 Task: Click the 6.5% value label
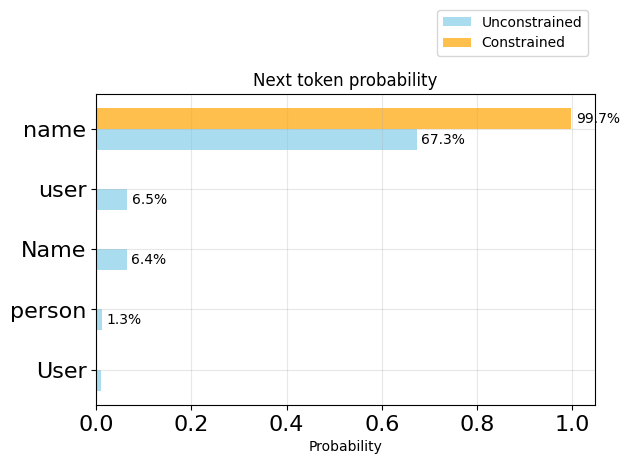point(149,200)
